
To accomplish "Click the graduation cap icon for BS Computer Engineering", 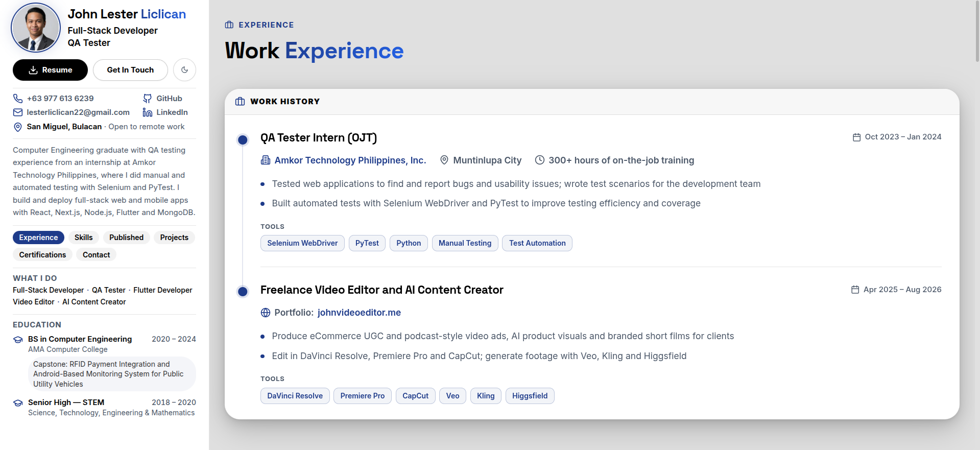I will coord(18,340).
